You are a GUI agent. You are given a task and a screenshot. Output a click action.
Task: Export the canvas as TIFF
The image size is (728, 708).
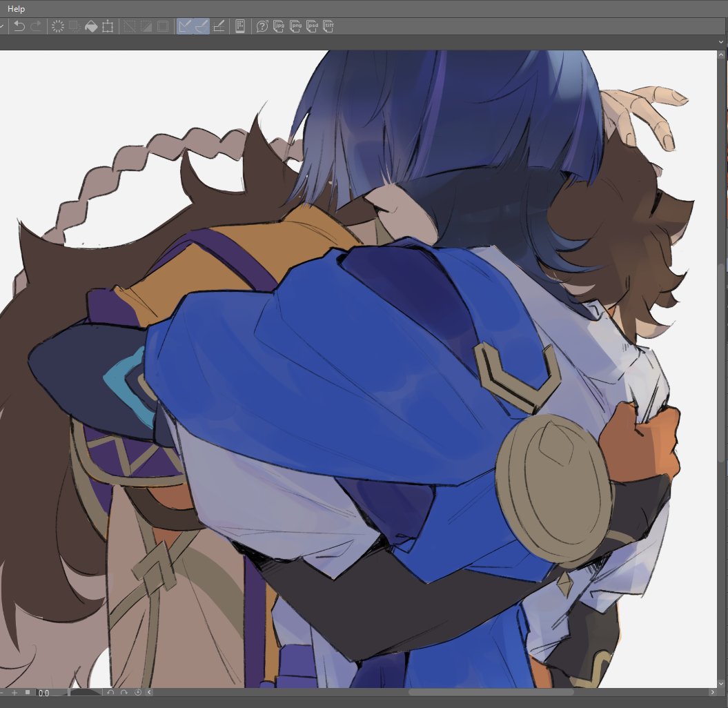coord(328,26)
